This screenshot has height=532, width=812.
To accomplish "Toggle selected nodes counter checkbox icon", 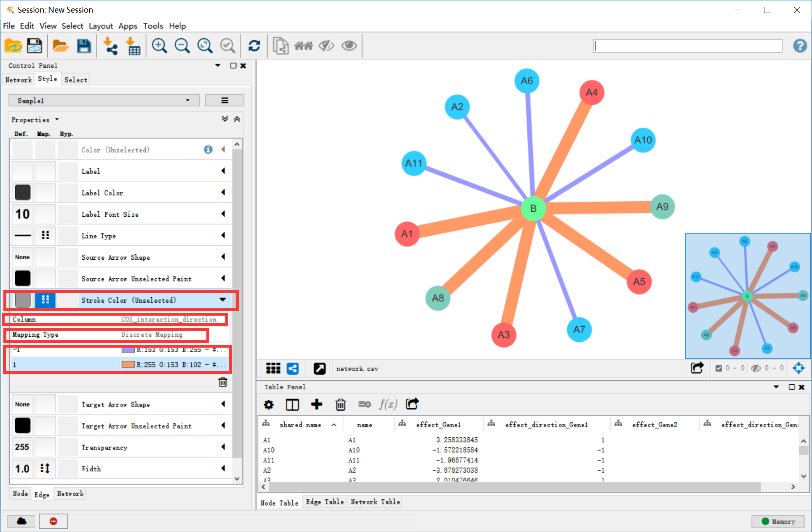I will [x=719, y=368].
